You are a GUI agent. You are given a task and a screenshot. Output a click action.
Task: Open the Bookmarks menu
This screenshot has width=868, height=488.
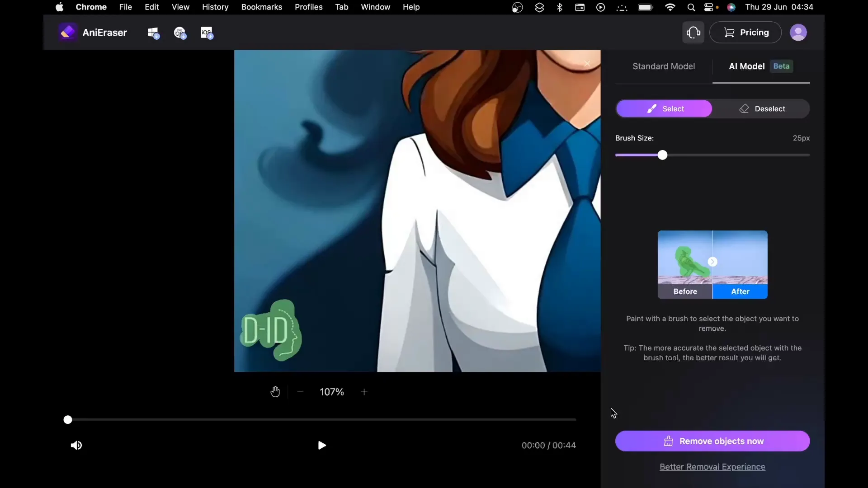262,7
